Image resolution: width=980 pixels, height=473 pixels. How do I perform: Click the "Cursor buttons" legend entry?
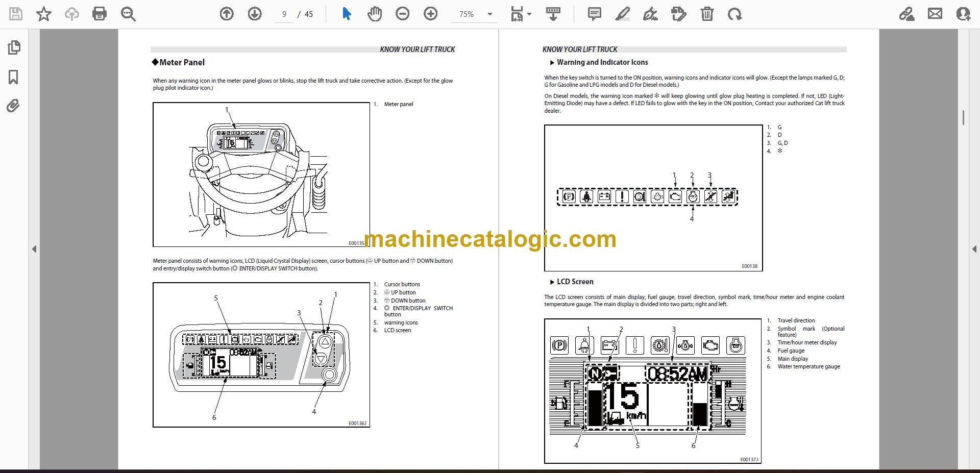tap(402, 284)
